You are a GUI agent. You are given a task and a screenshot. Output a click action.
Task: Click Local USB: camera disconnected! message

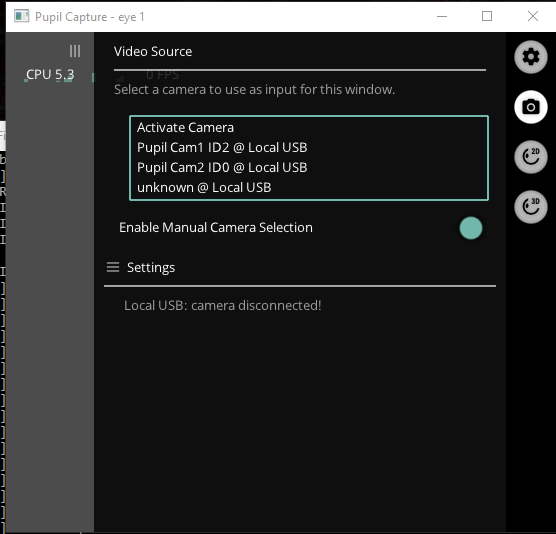click(x=222, y=306)
